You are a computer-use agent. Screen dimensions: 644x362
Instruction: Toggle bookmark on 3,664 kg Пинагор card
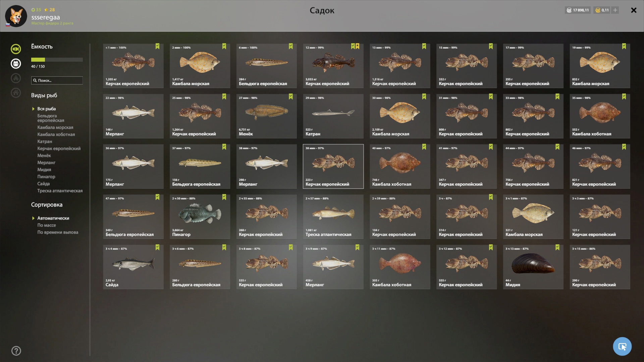[224, 197]
